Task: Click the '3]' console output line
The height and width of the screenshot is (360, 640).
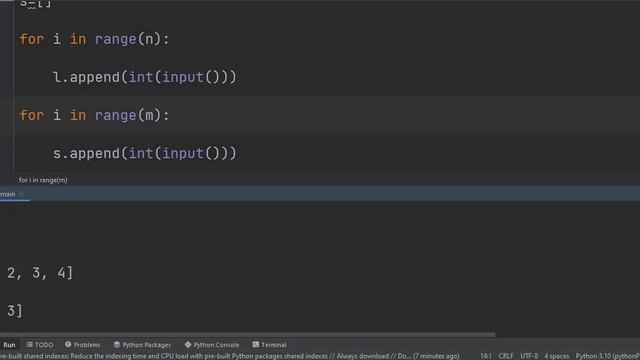Action: pos(15,311)
